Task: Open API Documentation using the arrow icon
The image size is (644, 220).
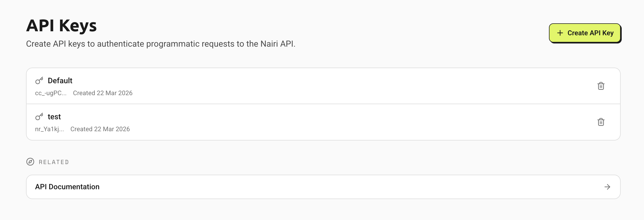Action: coord(608,187)
